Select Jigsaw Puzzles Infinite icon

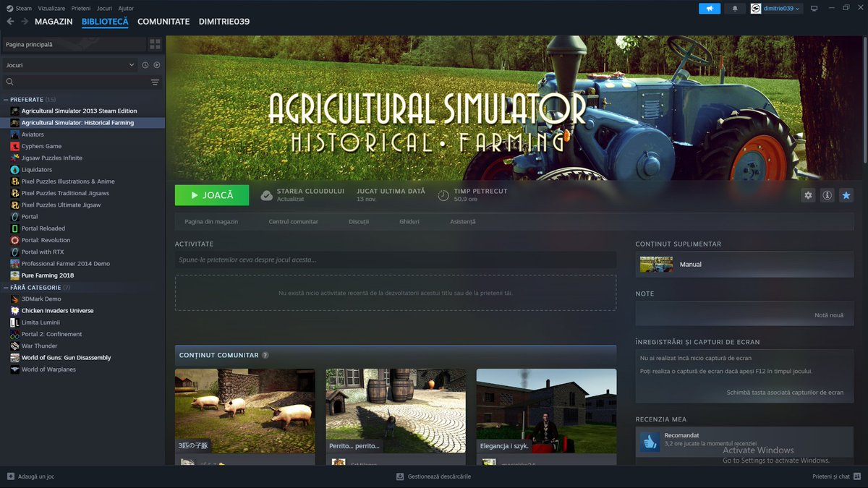click(15, 158)
